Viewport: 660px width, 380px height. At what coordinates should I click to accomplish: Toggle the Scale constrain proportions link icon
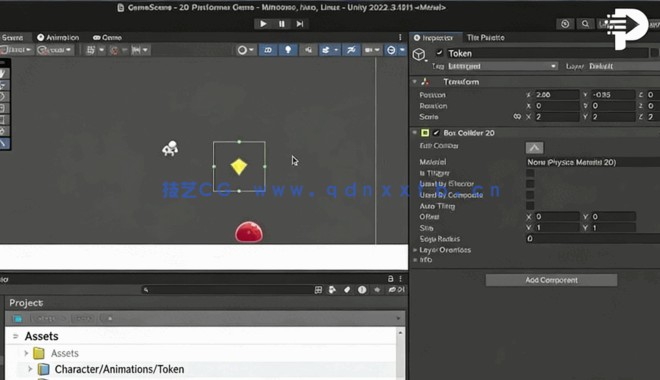(x=517, y=117)
